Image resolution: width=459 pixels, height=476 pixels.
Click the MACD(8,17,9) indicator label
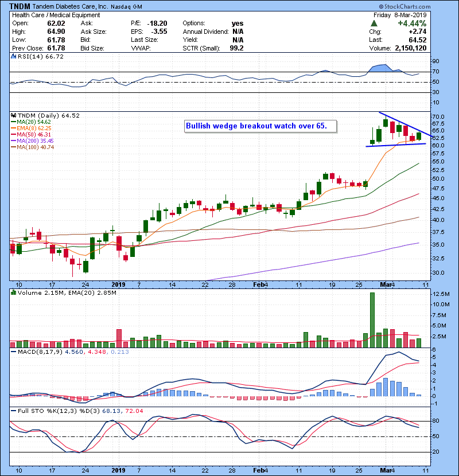40,352
